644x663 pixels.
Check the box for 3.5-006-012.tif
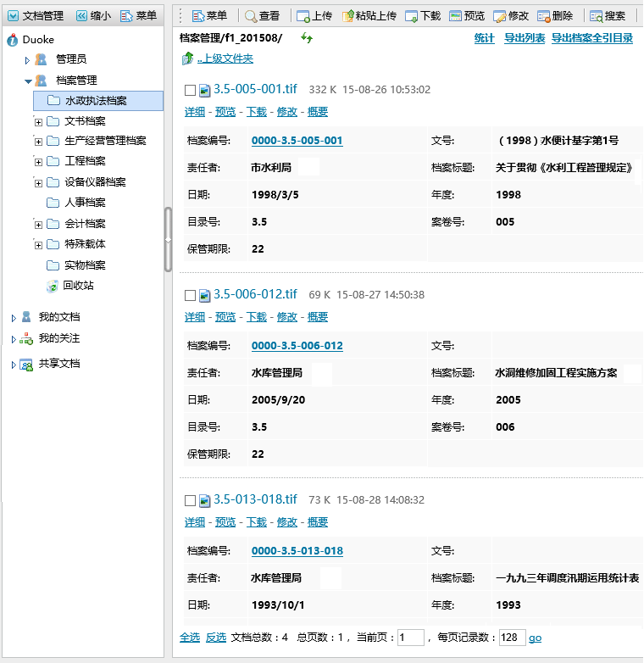[x=190, y=295]
